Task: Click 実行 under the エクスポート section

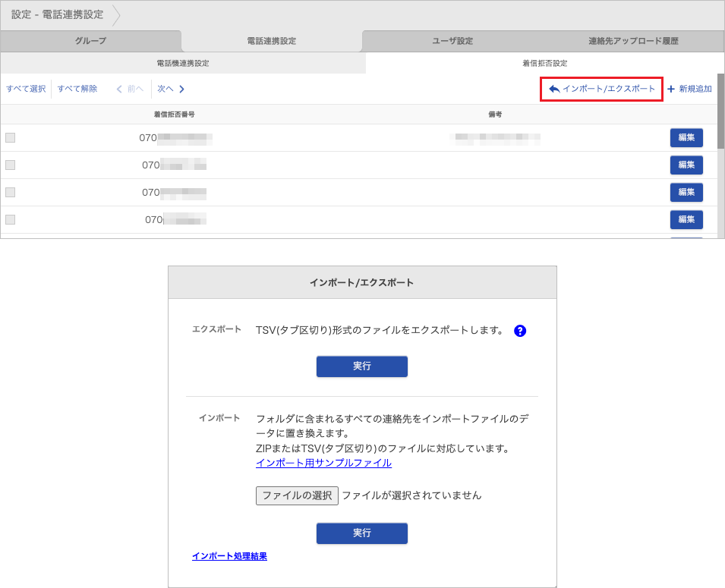Action: 362,366
